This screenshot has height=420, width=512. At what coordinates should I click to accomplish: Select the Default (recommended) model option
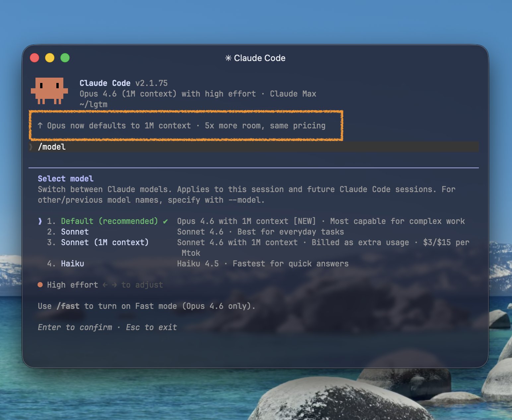click(x=109, y=221)
